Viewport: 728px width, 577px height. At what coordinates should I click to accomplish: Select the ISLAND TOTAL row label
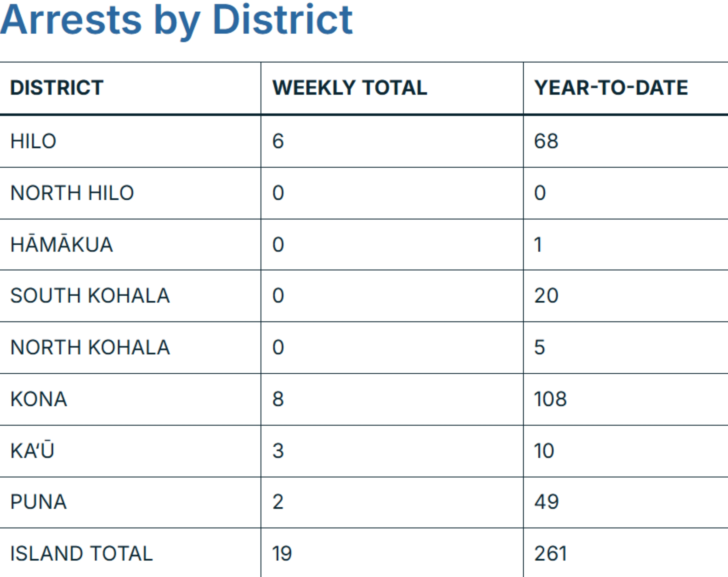click(81, 554)
